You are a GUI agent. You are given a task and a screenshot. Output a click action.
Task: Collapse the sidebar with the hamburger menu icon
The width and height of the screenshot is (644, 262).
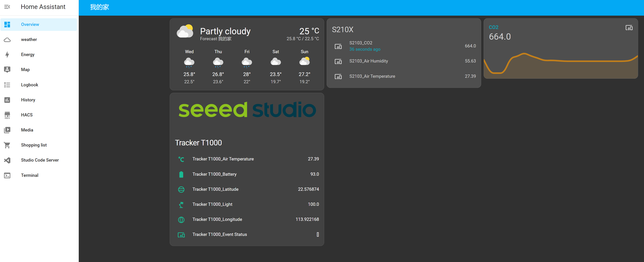[x=7, y=7]
